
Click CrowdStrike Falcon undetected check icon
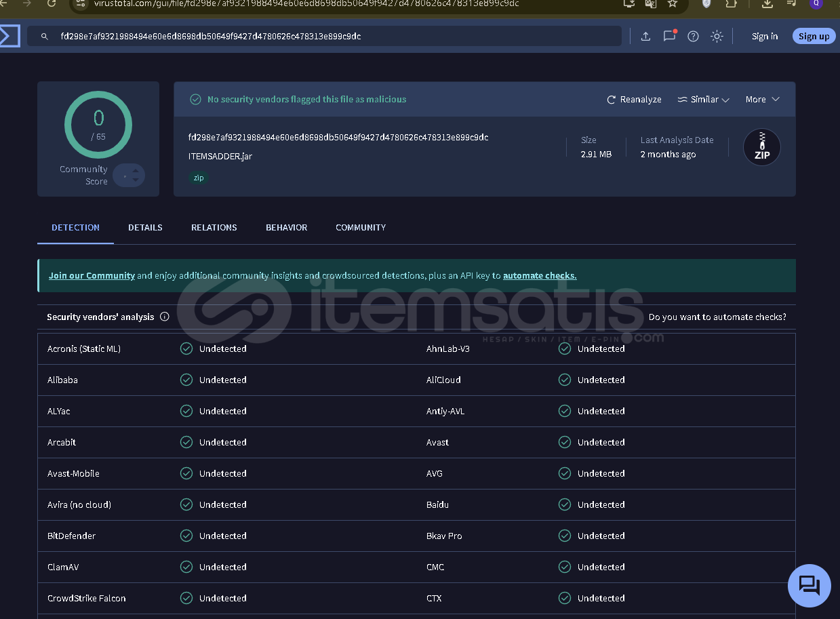186,598
